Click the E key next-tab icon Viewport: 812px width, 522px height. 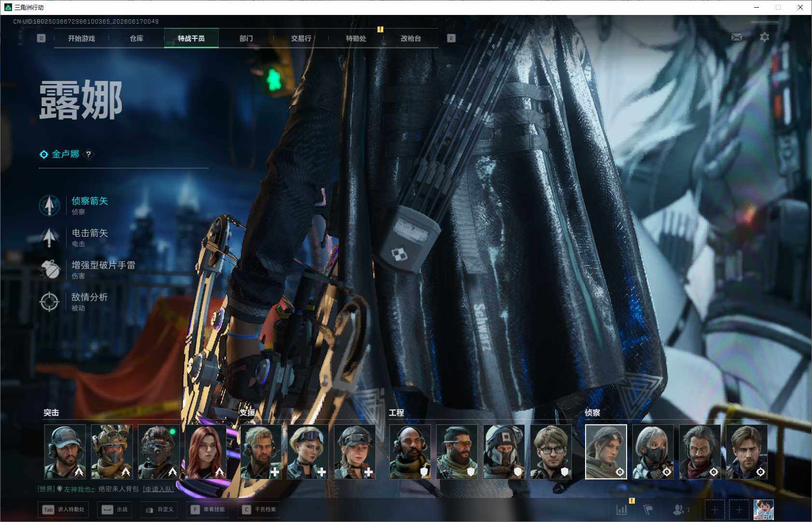(x=451, y=38)
